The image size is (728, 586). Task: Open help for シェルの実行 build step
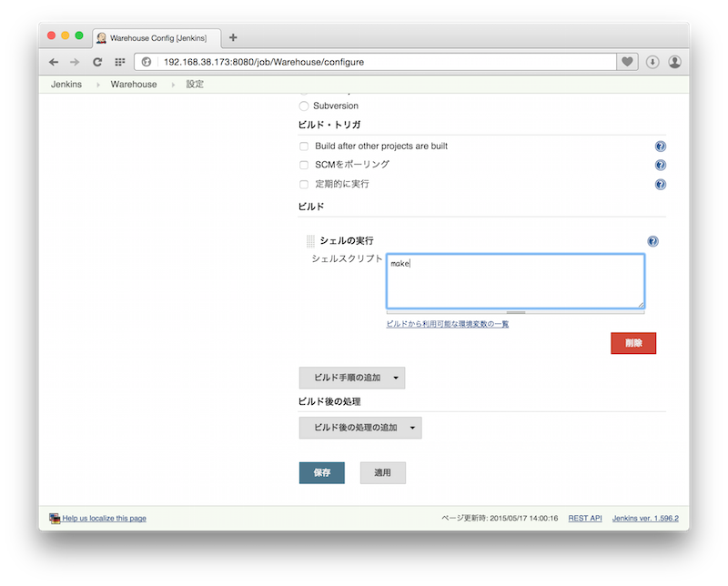click(652, 241)
